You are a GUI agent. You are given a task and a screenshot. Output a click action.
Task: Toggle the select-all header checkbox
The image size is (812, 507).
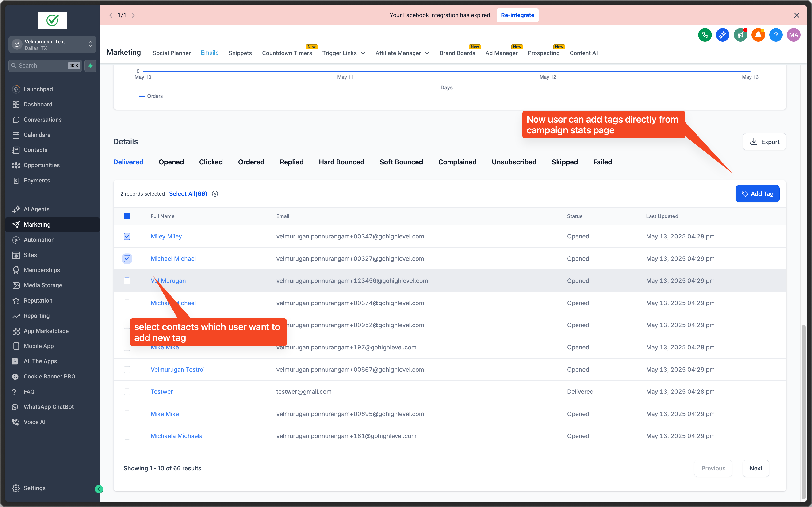pos(127,216)
